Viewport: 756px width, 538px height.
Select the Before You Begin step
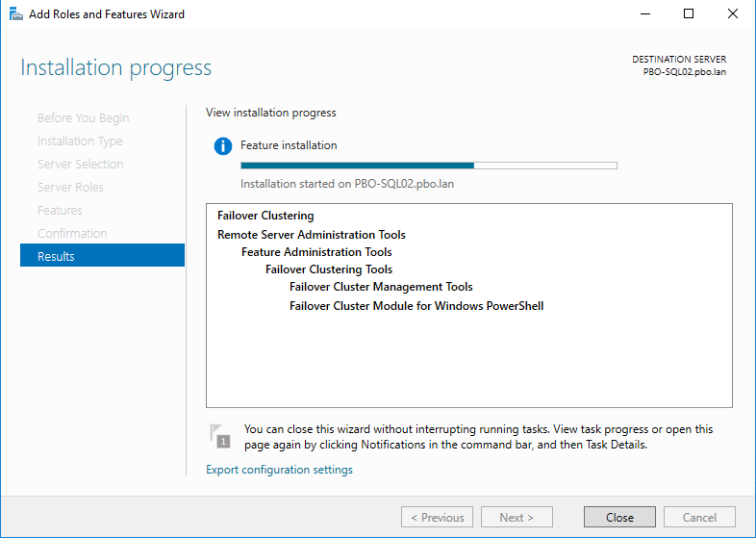pos(84,118)
